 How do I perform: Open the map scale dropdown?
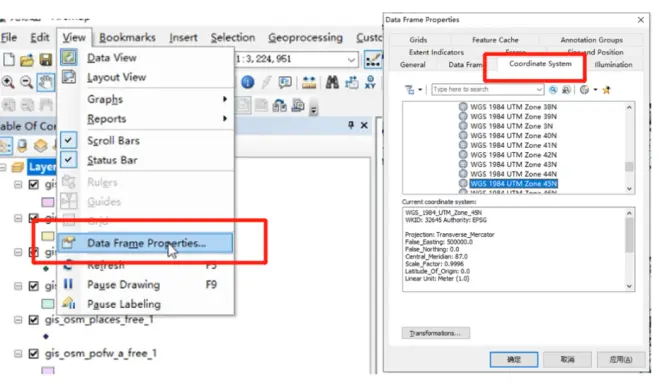pos(351,59)
